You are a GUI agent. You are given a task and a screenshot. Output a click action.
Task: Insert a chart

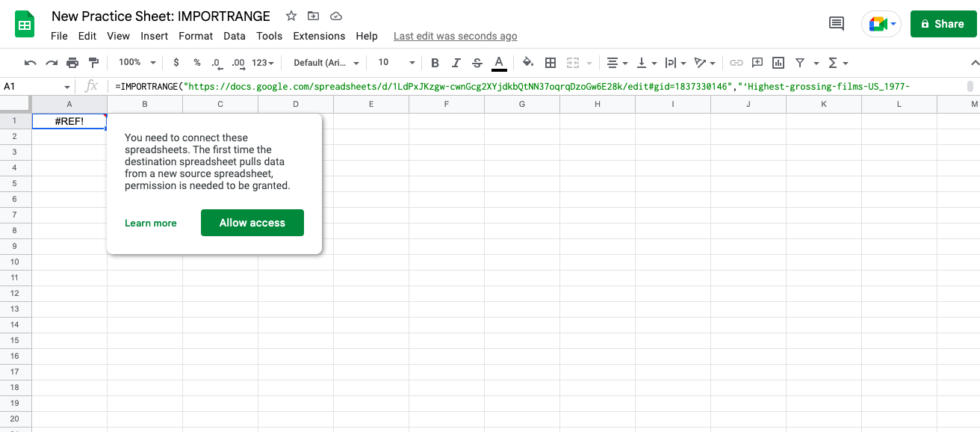click(x=778, y=63)
